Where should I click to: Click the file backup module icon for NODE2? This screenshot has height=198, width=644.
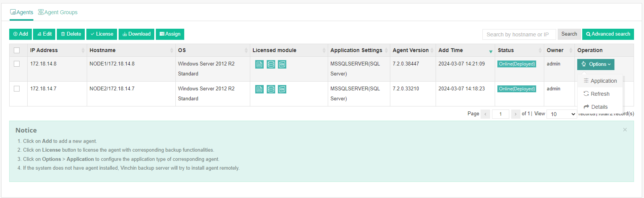(259, 89)
